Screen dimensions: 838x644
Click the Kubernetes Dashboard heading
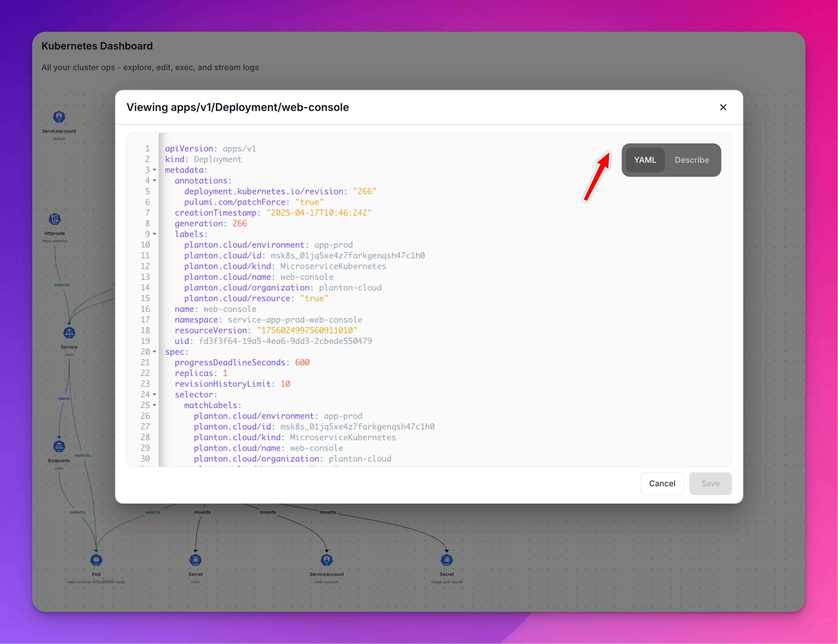[x=97, y=46]
